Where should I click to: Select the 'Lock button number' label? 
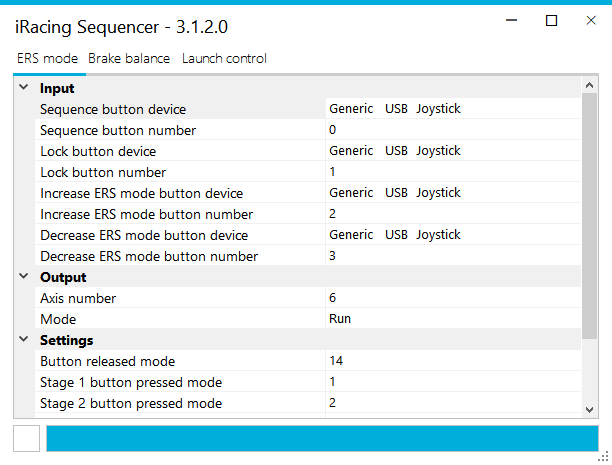click(103, 173)
